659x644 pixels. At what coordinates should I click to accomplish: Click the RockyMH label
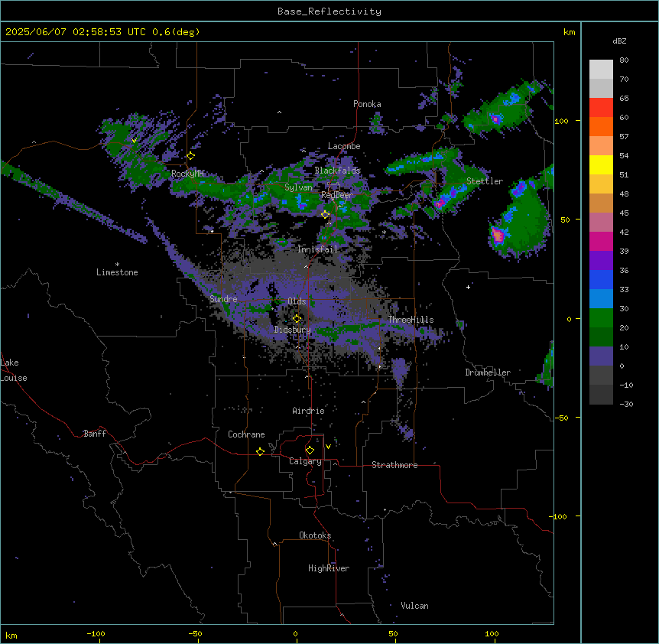tap(187, 174)
